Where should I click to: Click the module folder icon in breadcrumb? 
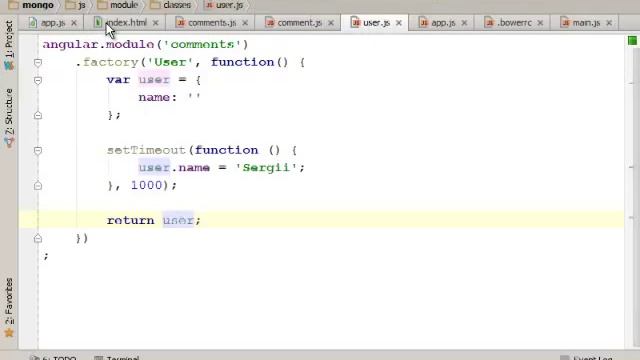click(x=102, y=5)
